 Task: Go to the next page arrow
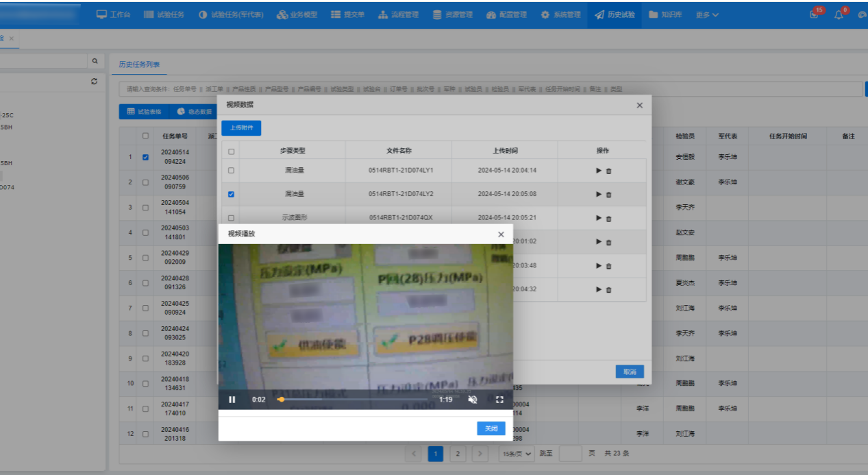coord(480,454)
